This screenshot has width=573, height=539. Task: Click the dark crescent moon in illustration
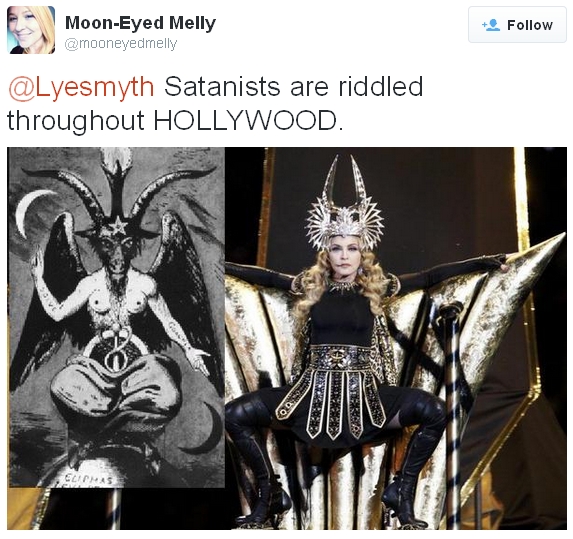[207, 428]
